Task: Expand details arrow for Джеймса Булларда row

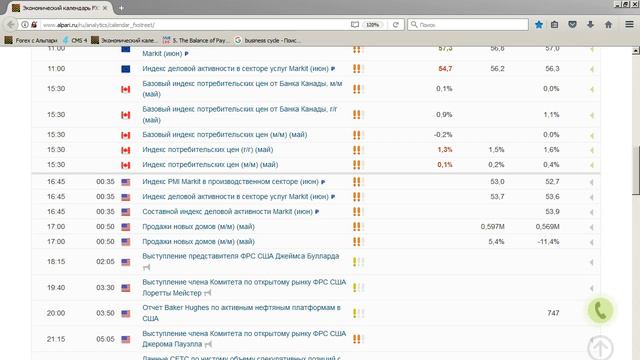Action: (x=591, y=262)
